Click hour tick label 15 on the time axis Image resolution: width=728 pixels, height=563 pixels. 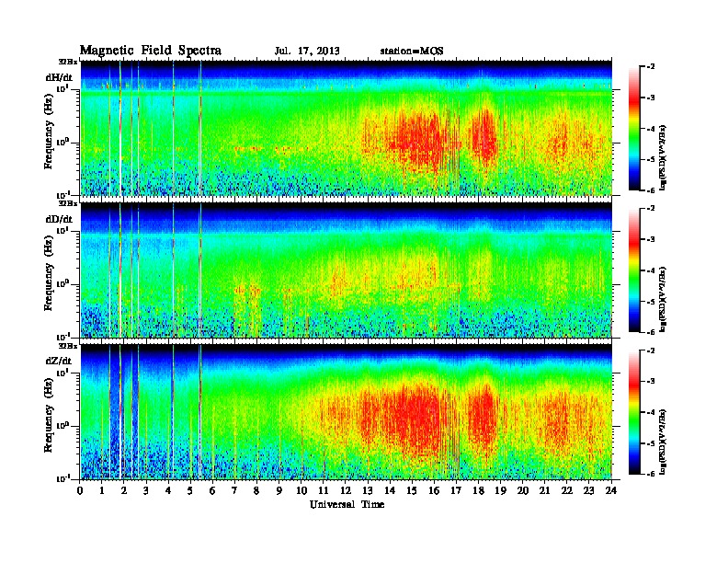(x=412, y=491)
